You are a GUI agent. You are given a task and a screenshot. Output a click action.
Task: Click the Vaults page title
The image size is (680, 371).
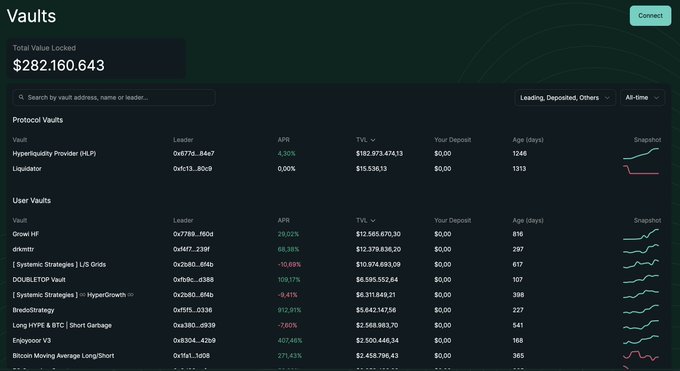(31, 16)
